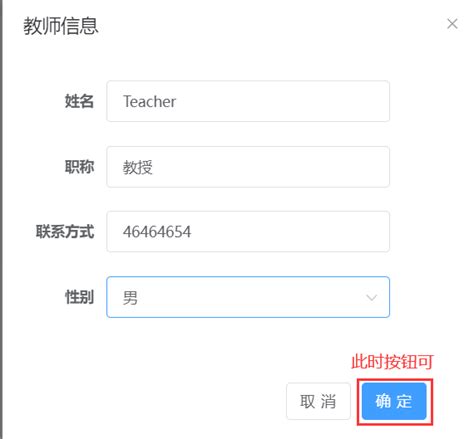The width and height of the screenshot is (474, 439).
Task: Click the red 此时按钮可 annotation text
Action: point(392,362)
